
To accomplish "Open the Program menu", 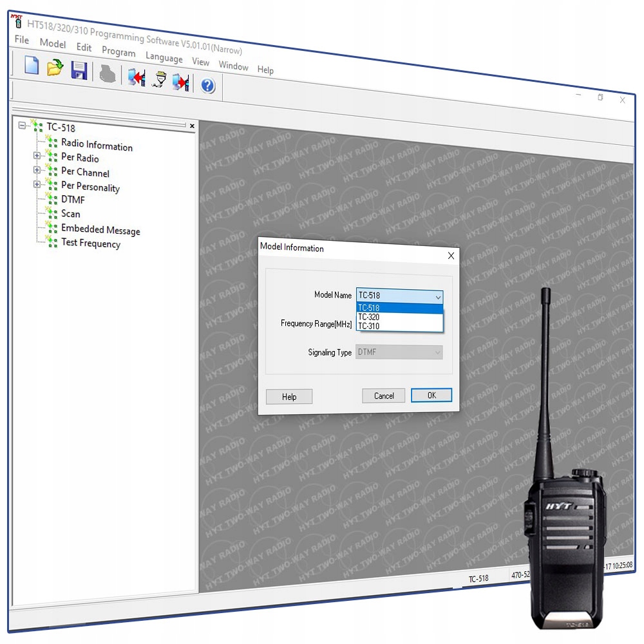I will click(x=118, y=52).
